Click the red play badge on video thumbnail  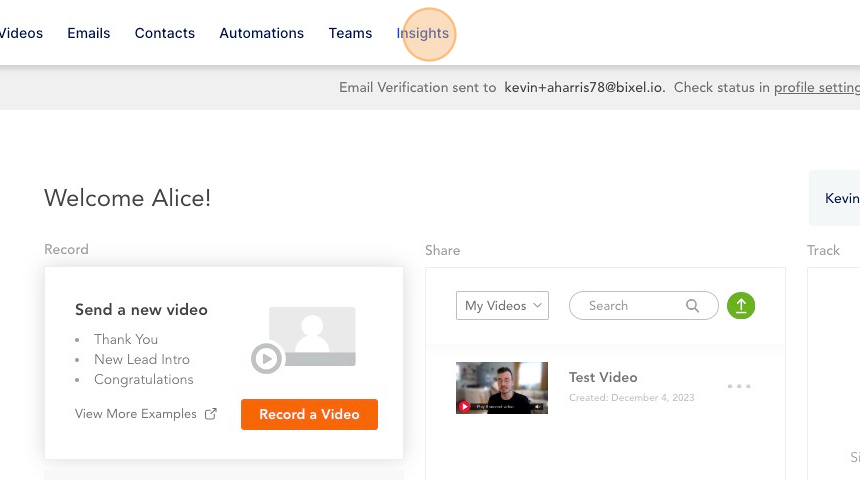pyautogui.click(x=464, y=406)
